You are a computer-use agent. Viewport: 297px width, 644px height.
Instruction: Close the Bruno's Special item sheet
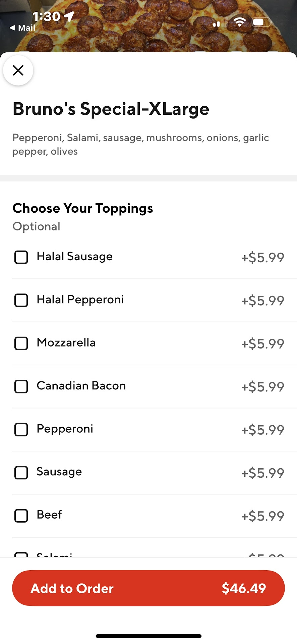point(18,70)
